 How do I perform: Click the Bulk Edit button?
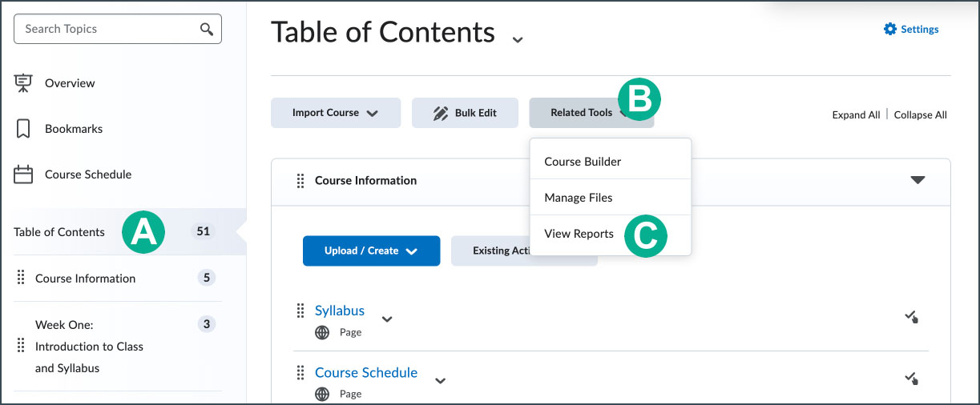pos(465,113)
